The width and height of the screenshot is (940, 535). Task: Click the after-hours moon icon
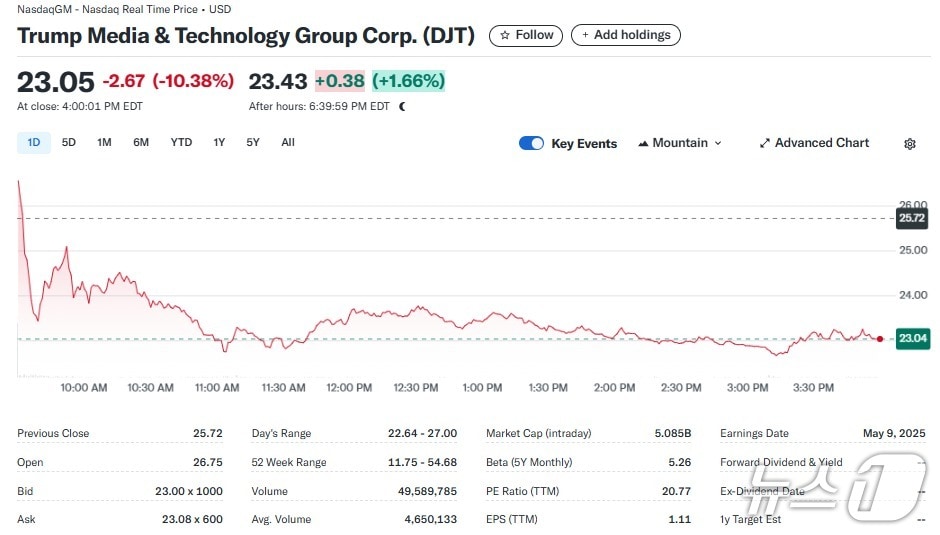(x=402, y=106)
